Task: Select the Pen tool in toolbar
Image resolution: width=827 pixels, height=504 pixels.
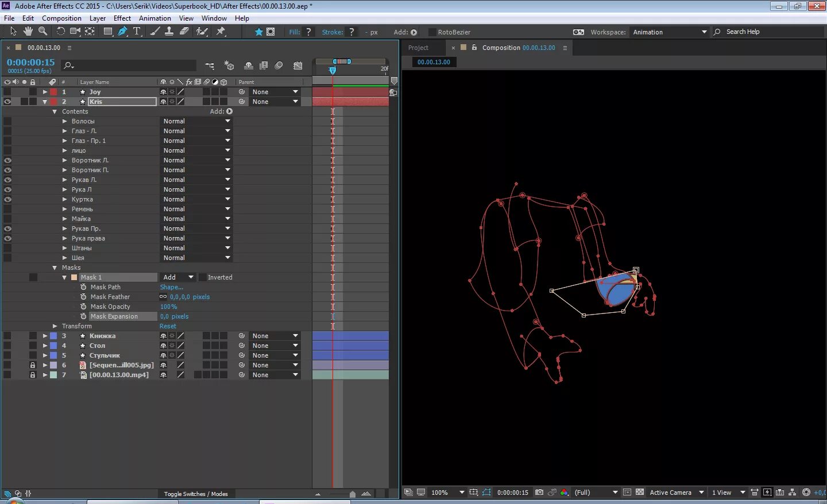Action: pyautogui.click(x=122, y=32)
